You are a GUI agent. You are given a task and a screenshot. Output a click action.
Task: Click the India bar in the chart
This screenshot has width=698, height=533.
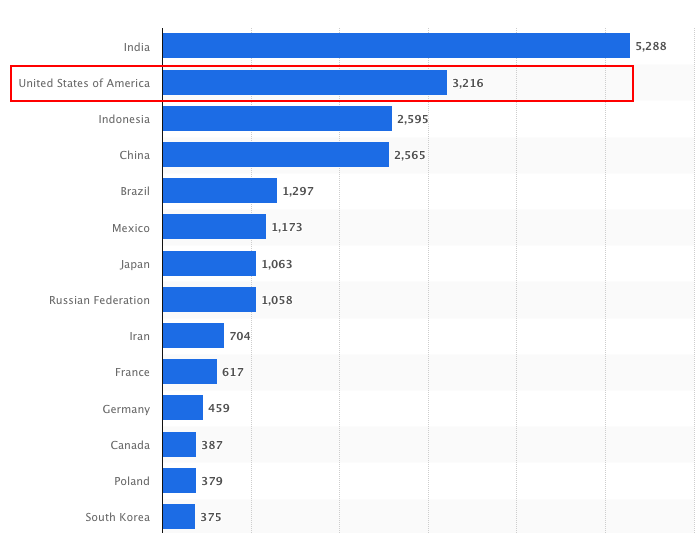[x=396, y=45]
